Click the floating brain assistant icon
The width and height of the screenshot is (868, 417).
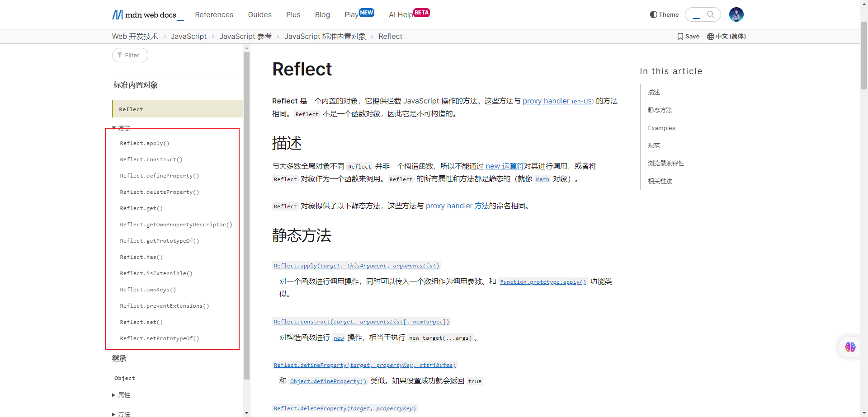[x=850, y=347]
